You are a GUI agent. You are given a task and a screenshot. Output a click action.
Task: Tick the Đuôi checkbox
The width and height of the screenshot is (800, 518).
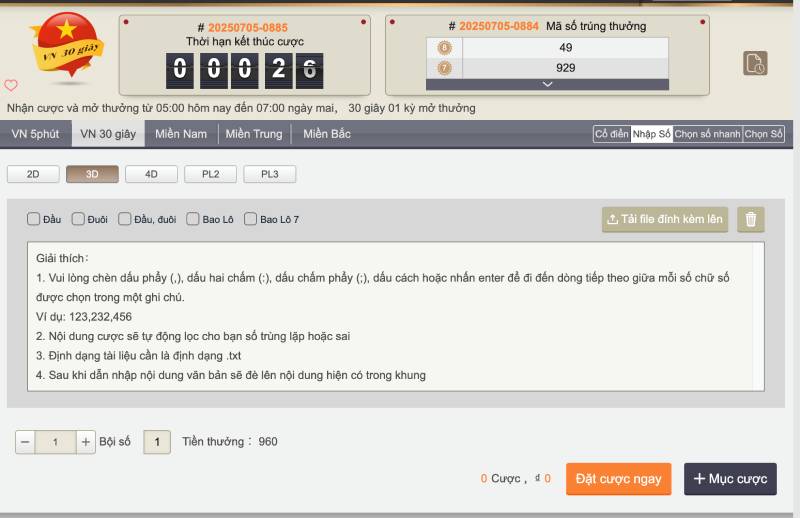click(x=78, y=219)
